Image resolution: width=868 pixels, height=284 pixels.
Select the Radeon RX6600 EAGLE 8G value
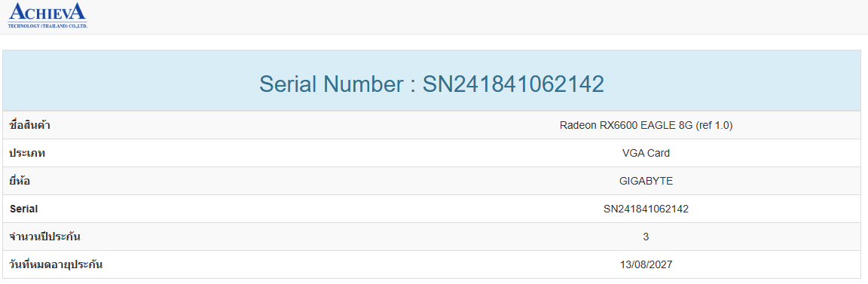click(646, 126)
